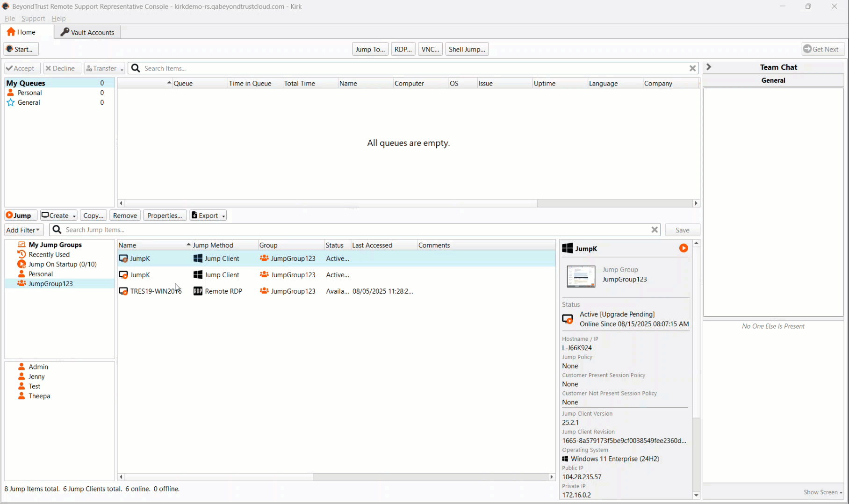Image resolution: width=849 pixels, height=504 pixels.
Task: Click the Remove button
Action: 125,216
